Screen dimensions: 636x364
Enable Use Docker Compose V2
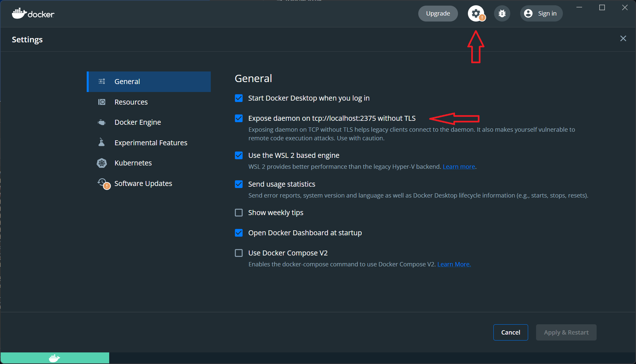(239, 253)
